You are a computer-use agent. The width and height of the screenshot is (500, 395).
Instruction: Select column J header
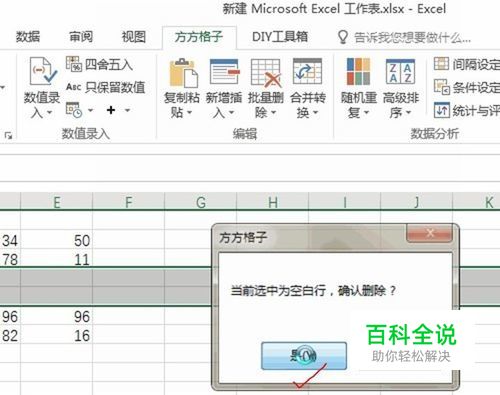pyautogui.click(x=417, y=202)
